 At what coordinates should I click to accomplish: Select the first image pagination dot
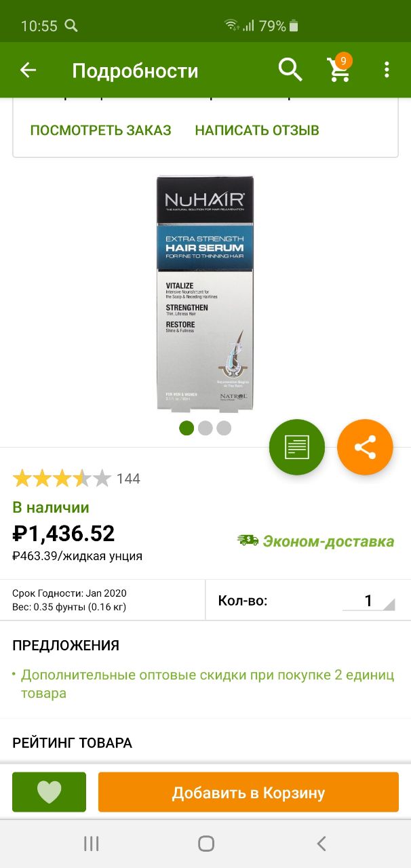click(187, 428)
